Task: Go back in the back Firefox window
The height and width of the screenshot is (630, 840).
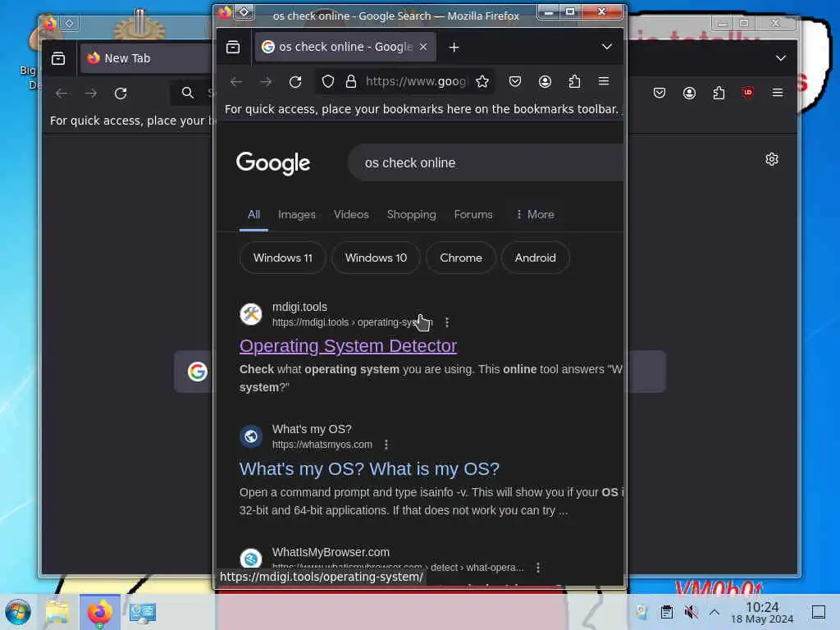Action: tap(62, 94)
